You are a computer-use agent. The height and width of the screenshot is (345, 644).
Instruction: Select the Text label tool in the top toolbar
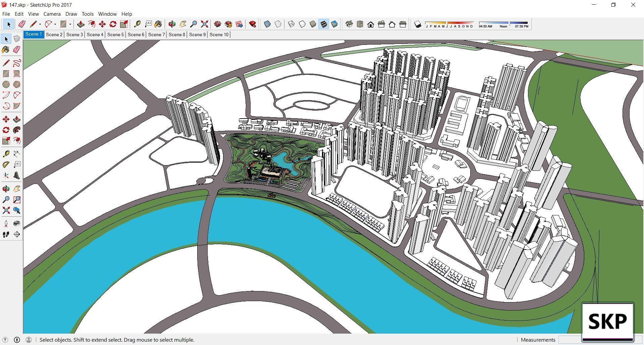(x=148, y=24)
